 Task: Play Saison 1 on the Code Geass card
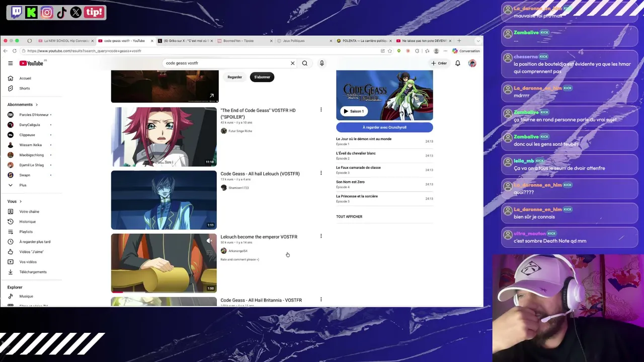(353, 111)
